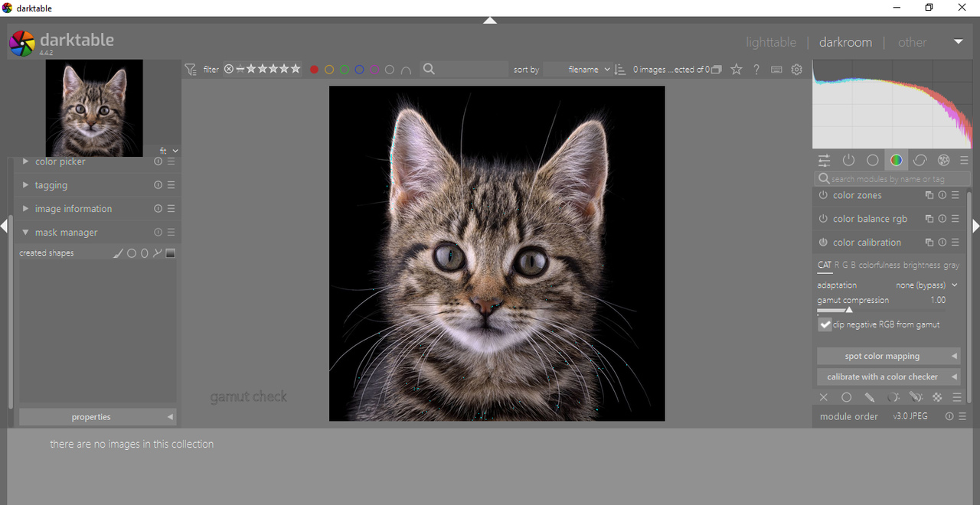Screen dimensions: 980x505
Task: Select the colorfulness tab
Action: [x=879, y=266]
